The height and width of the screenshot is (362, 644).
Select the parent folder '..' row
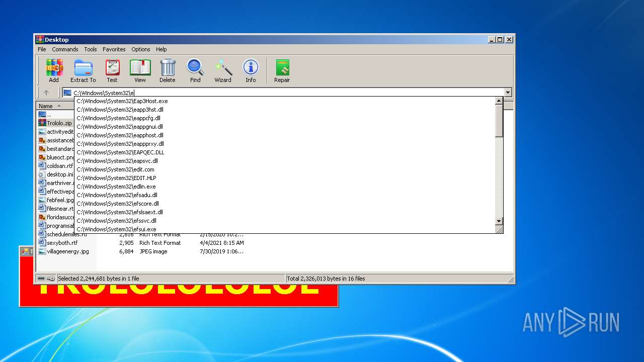(45, 115)
